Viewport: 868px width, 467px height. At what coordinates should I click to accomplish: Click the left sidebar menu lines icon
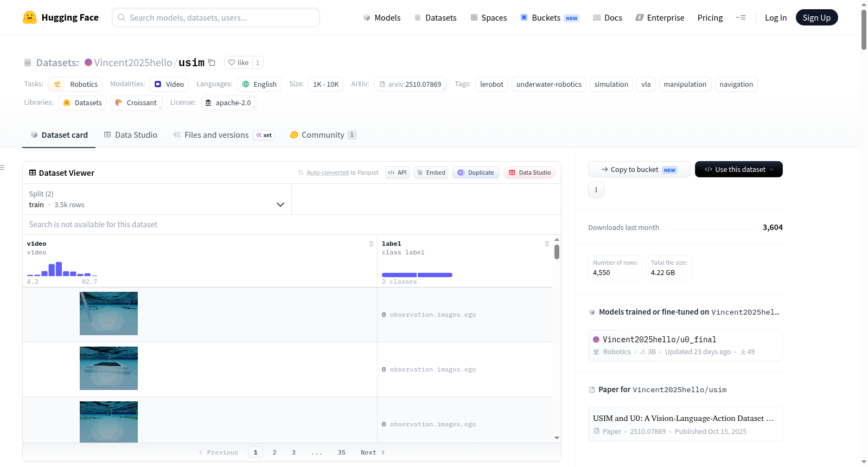[x=3, y=168]
